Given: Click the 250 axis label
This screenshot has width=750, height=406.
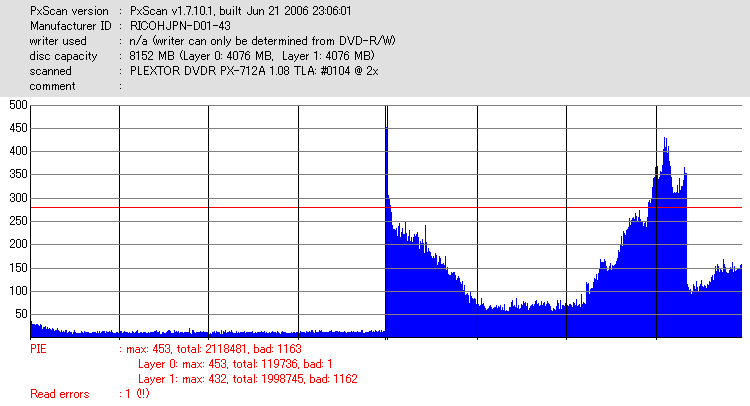Looking at the screenshot, I should point(18,221).
